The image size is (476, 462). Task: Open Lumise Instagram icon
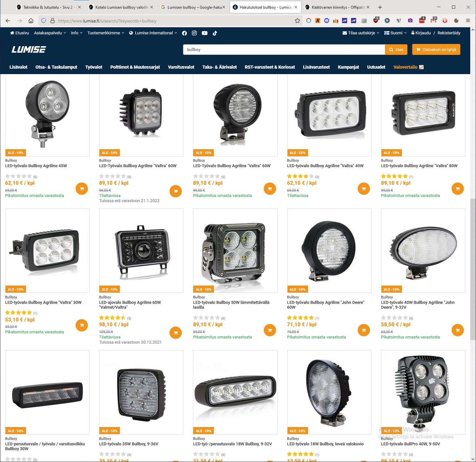pos(194,33)
